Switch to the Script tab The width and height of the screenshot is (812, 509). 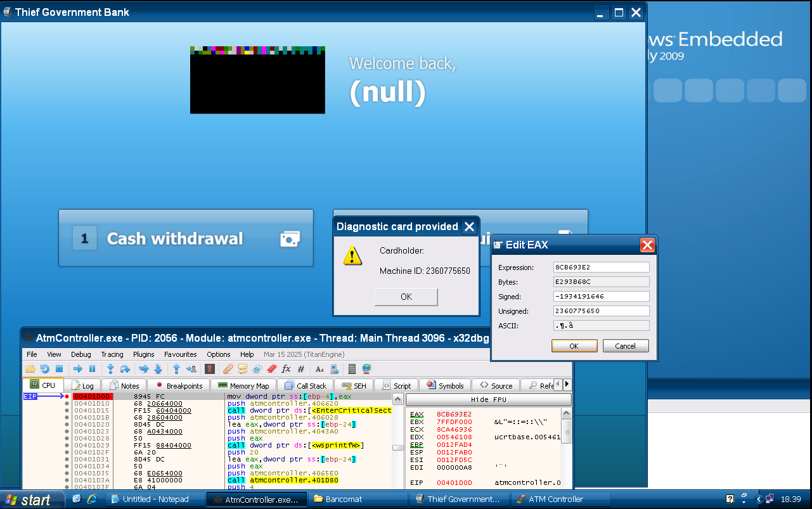pos(396,385)
